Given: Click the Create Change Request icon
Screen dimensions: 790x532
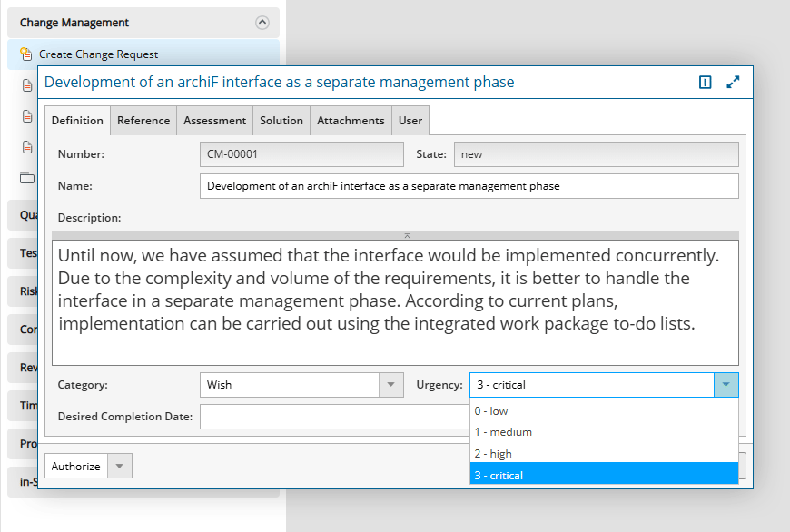Looking at the screenshot, I should pyautogui.click(x=26, y=54).
